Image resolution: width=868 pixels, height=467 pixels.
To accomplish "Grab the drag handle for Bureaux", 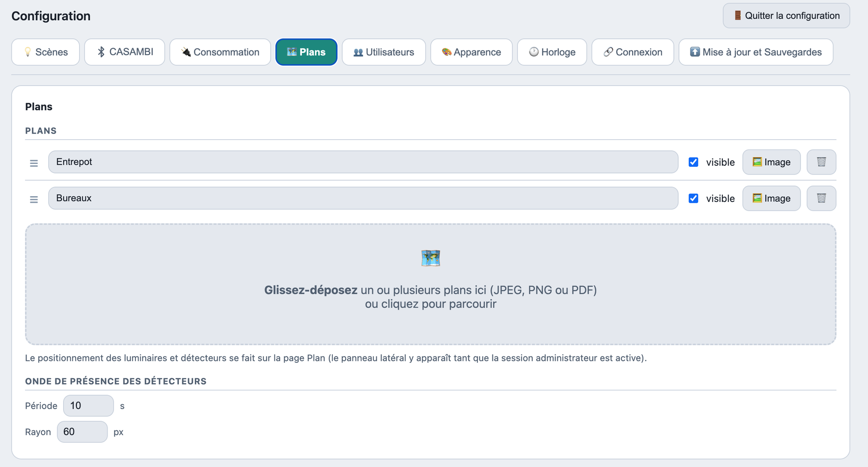I will (x=34, y=199).
